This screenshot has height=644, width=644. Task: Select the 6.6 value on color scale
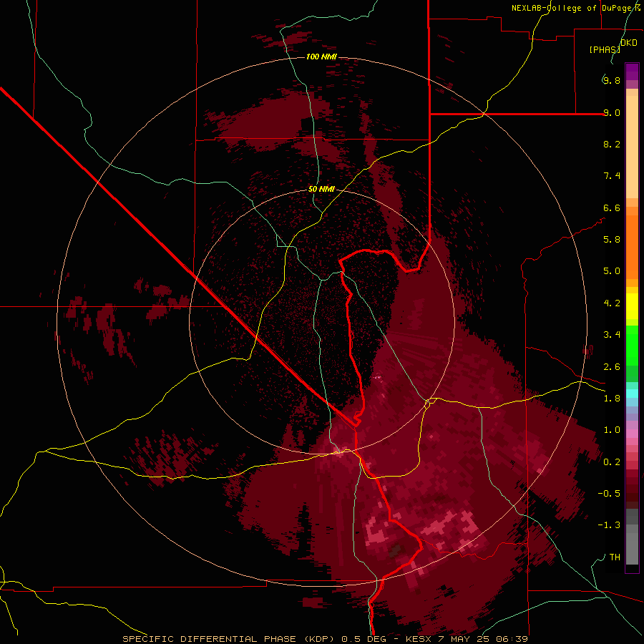click(x=612, y=208)
